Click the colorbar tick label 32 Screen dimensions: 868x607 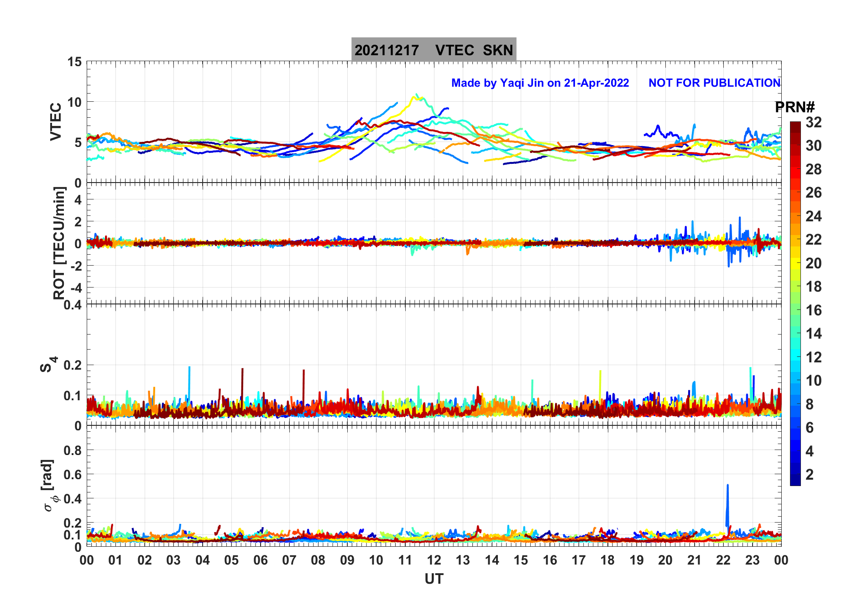(813, 122)
